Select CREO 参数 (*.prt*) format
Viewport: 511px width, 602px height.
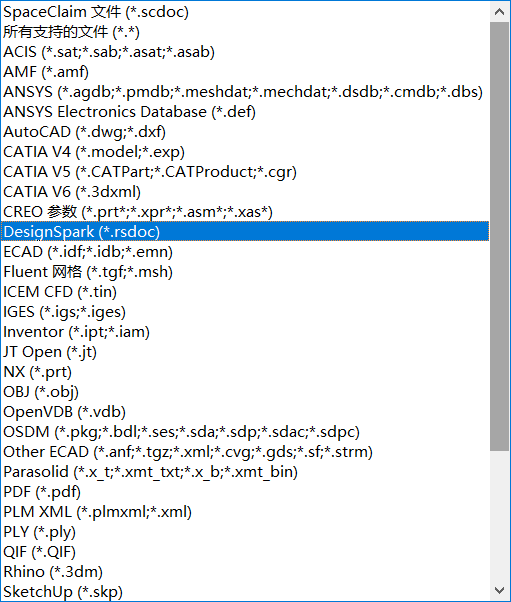click(x=245, y=212)
